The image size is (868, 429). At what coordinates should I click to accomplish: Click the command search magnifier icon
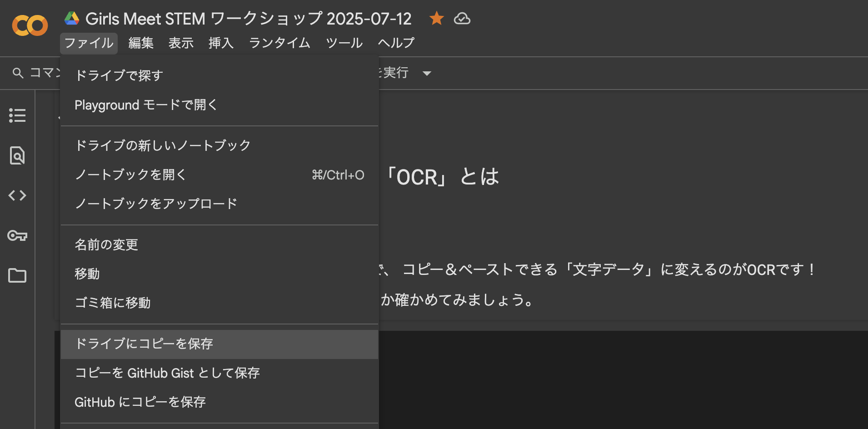[18, 73]
